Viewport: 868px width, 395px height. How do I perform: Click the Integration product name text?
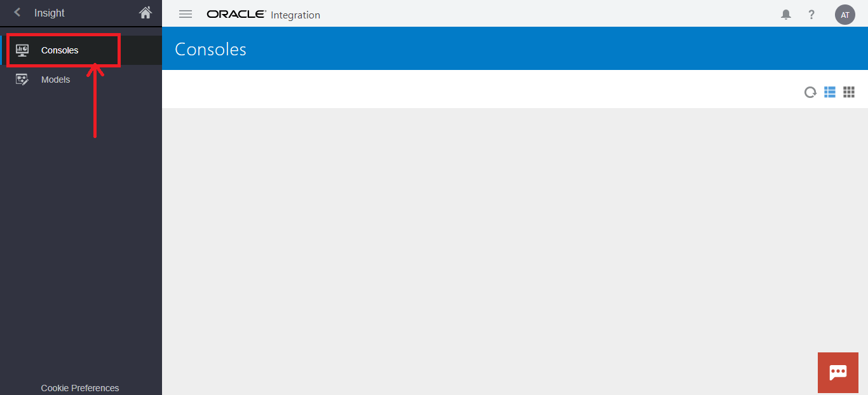pos(295,15)
